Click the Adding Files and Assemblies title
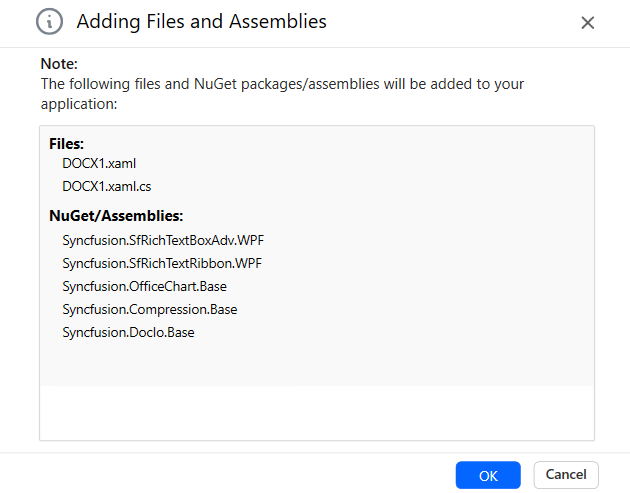630x493 pixels. (x=202, y=21)
